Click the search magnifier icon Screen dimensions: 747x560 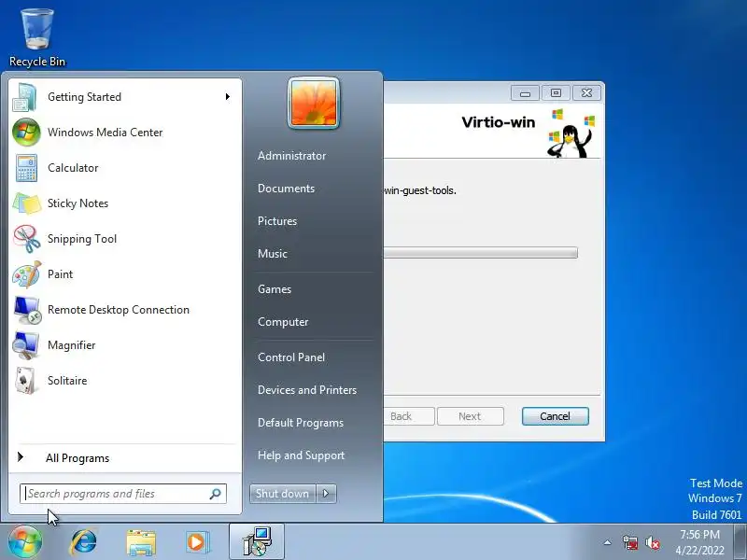click(x=216, y=494)
